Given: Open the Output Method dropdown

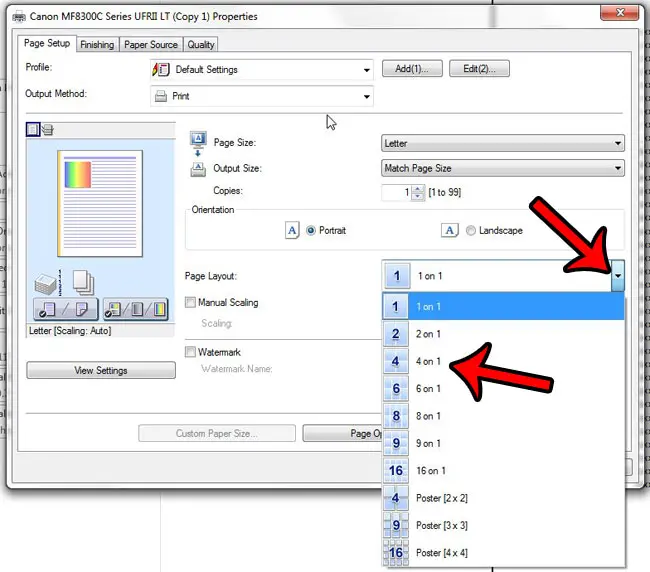Looking at the screenshot, I should pos(262,97).
